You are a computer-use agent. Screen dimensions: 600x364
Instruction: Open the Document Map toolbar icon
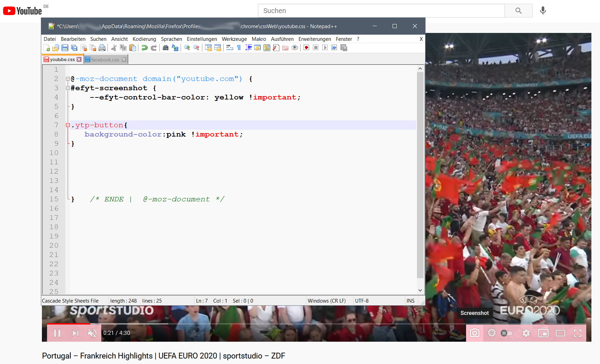click(x=267, y=48)
